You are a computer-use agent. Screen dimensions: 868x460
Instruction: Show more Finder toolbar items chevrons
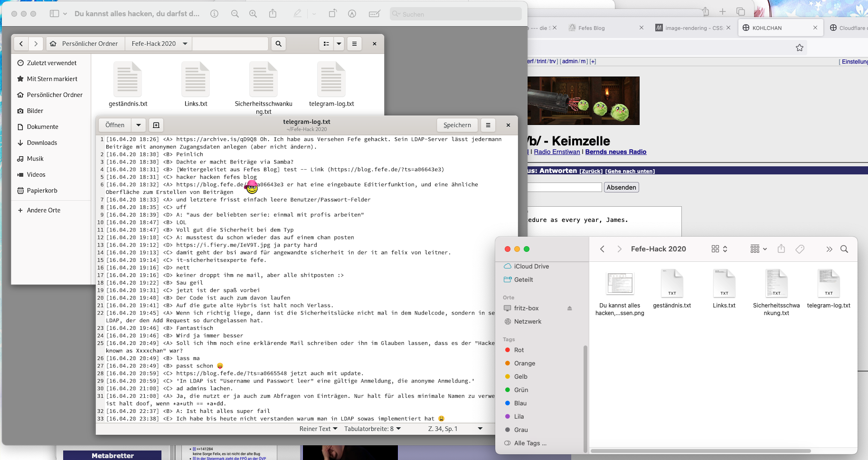pos(829,249)
